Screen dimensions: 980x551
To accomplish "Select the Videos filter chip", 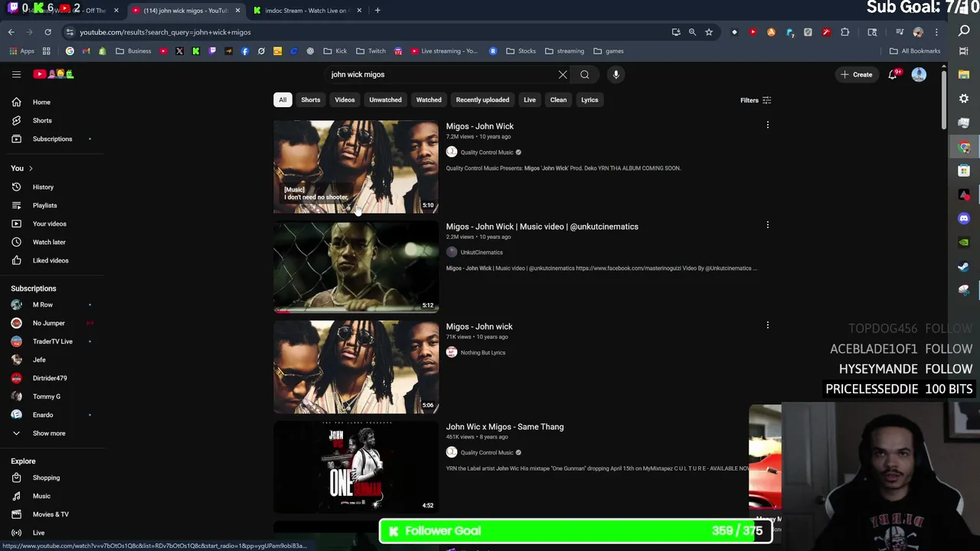I will coord(345,99).
